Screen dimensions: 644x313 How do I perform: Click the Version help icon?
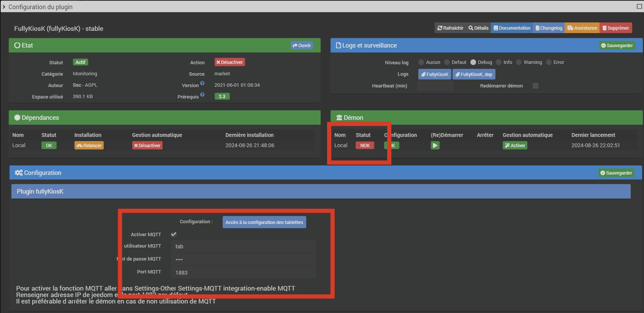click(202, 83)
